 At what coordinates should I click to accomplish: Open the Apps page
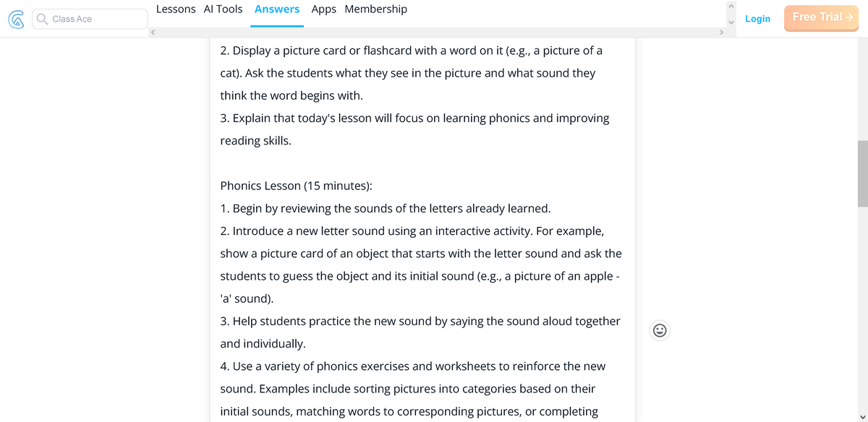323,9
